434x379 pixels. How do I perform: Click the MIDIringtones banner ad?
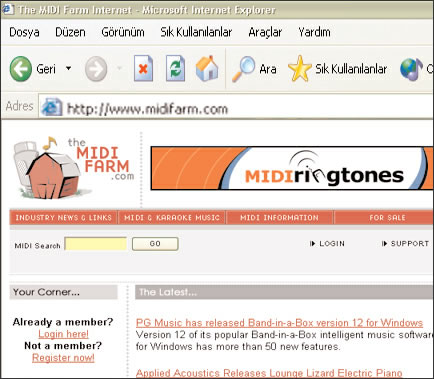292,168
